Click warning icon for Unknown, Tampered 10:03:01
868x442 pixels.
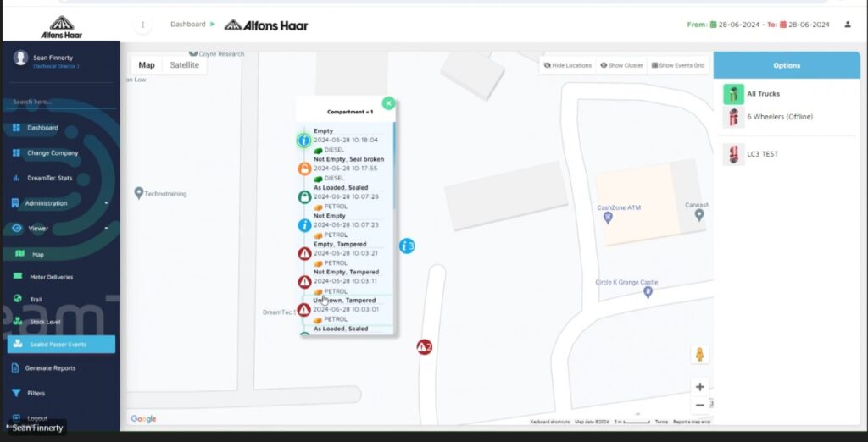(304, 310)
